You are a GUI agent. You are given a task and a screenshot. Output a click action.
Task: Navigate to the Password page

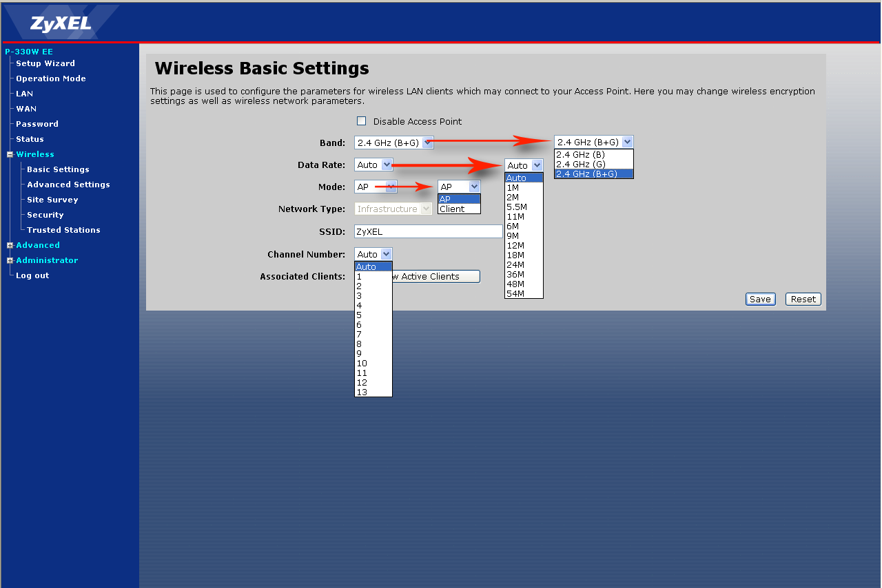point(37,124)
